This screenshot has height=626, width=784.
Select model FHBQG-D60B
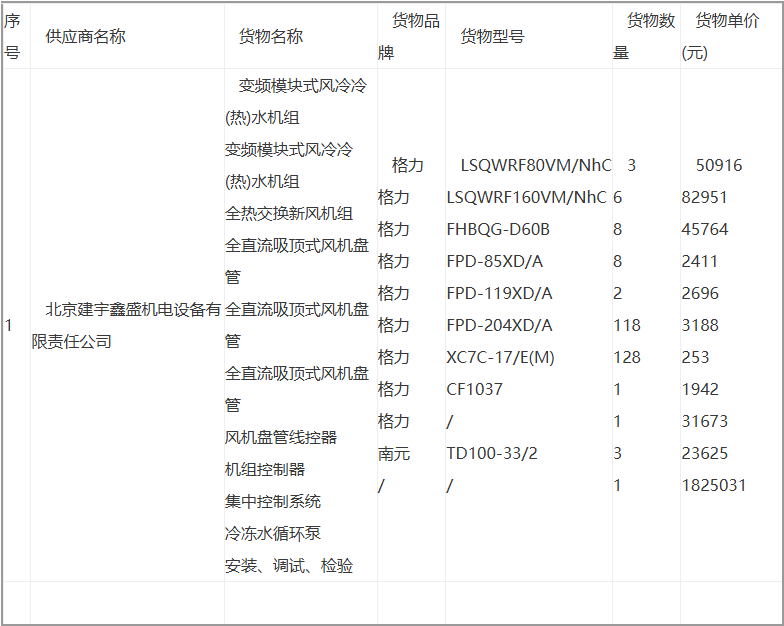click(x=498, y=230)
